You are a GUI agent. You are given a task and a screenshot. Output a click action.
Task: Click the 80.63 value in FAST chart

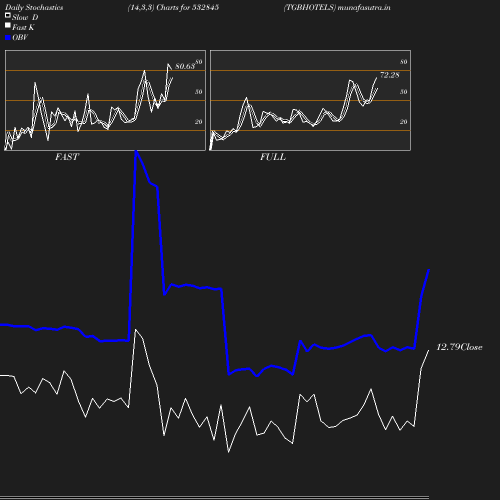click(185, 66)
